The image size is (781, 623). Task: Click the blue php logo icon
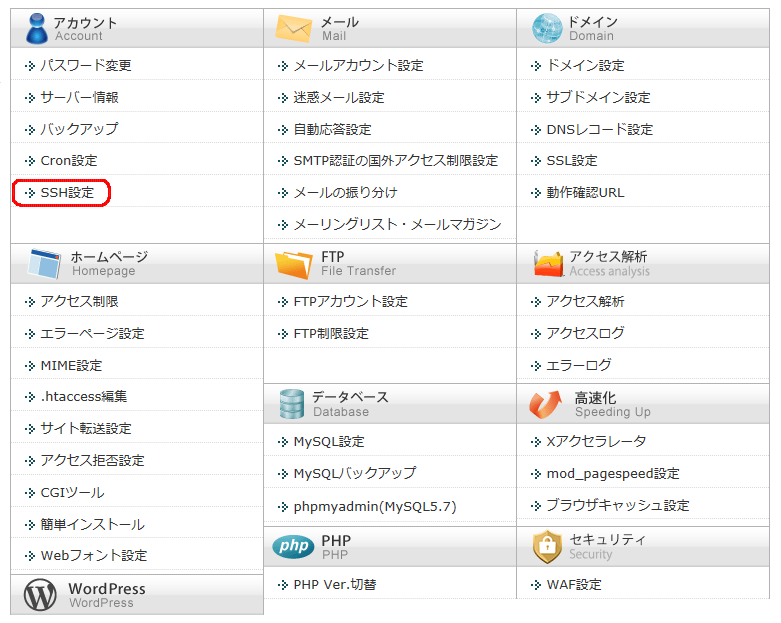293,546
